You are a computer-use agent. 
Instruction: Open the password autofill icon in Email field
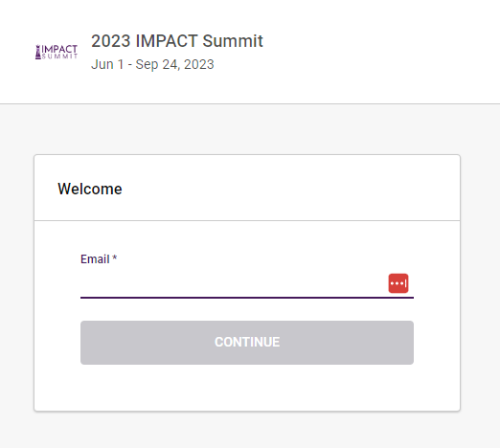coord(398,283)
